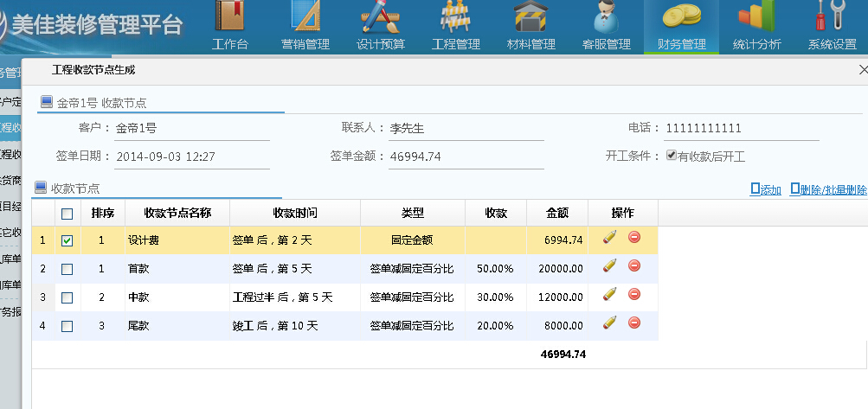
Task: Open the 系统设置 tools icon
Action: [832, 18]
